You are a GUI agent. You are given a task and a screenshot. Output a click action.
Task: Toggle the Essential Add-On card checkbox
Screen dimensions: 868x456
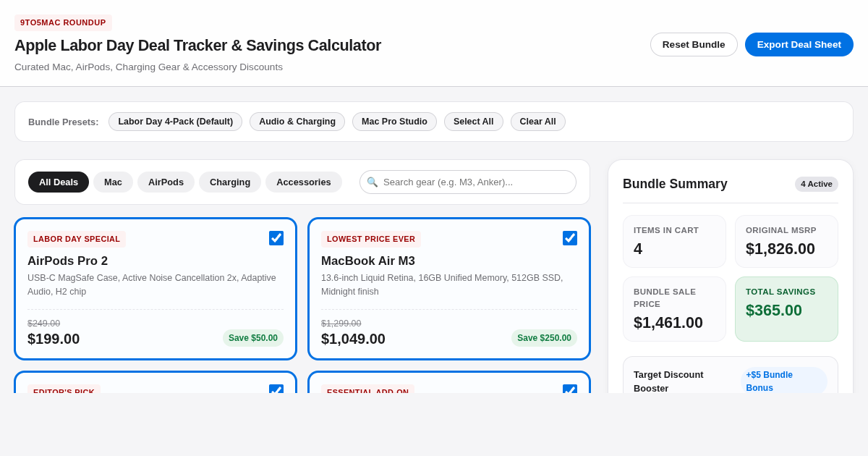coord(570,389)
